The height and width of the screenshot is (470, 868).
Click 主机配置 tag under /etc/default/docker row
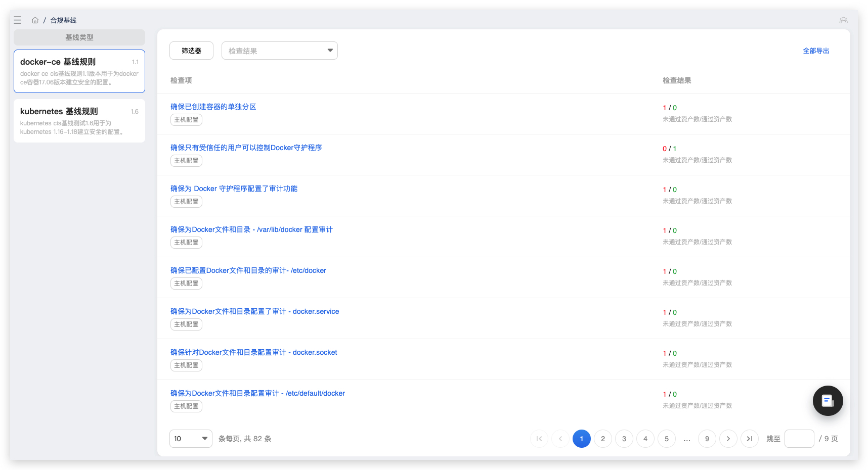point(186,406)
